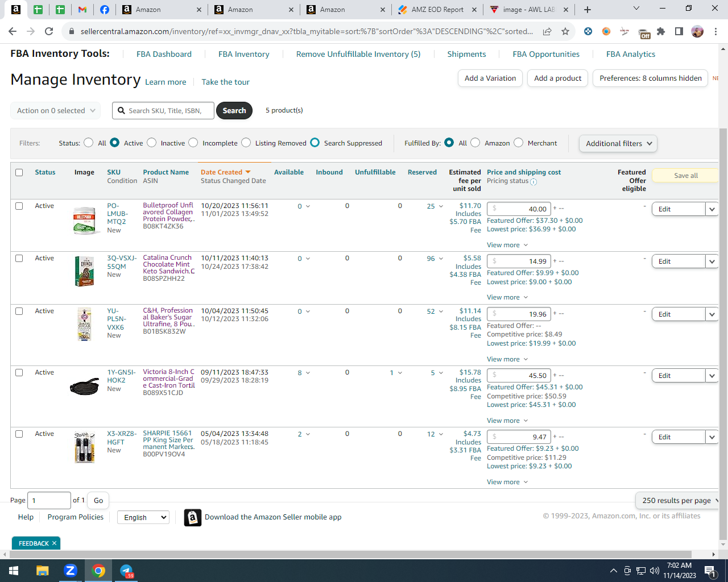Click the black Search button
Image resolution: width=728 pixels, height=582 pixels.
(234, 111)
